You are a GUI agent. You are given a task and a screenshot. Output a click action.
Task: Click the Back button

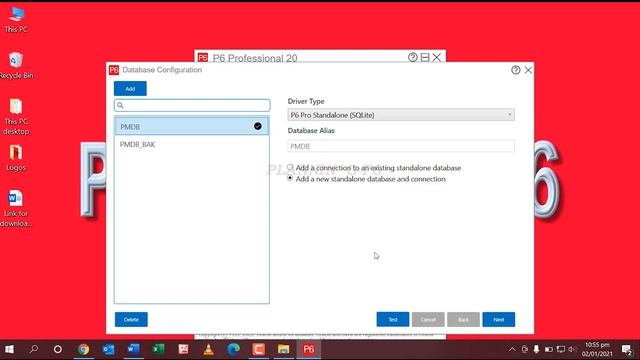(x=463, y=320)
